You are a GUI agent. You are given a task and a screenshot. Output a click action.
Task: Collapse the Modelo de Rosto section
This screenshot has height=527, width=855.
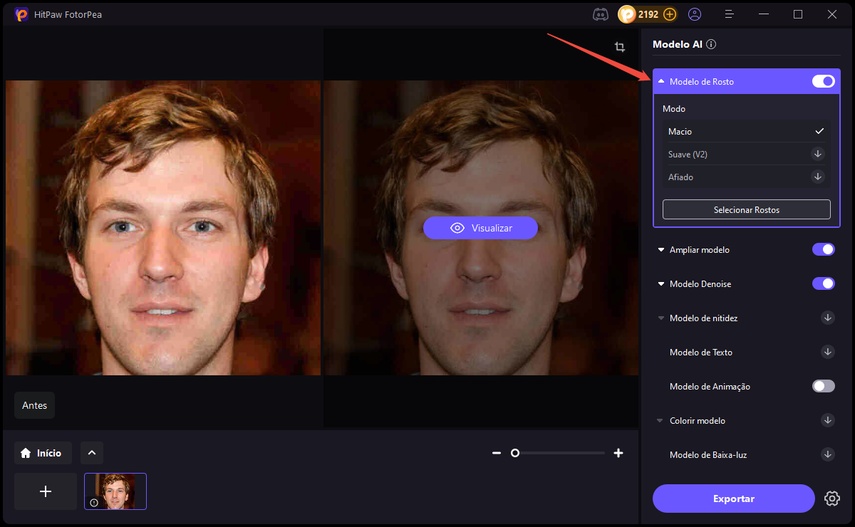(661, 81)
